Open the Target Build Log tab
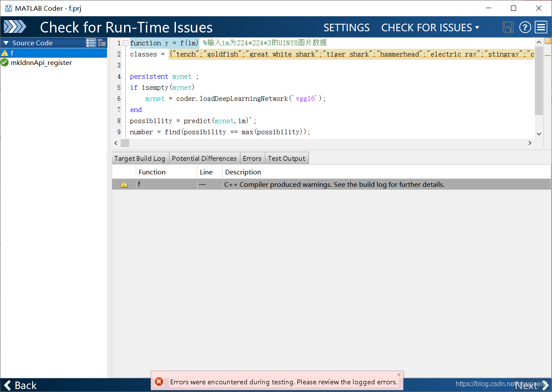This screenshot has height=392, width=552. [140, 158]
